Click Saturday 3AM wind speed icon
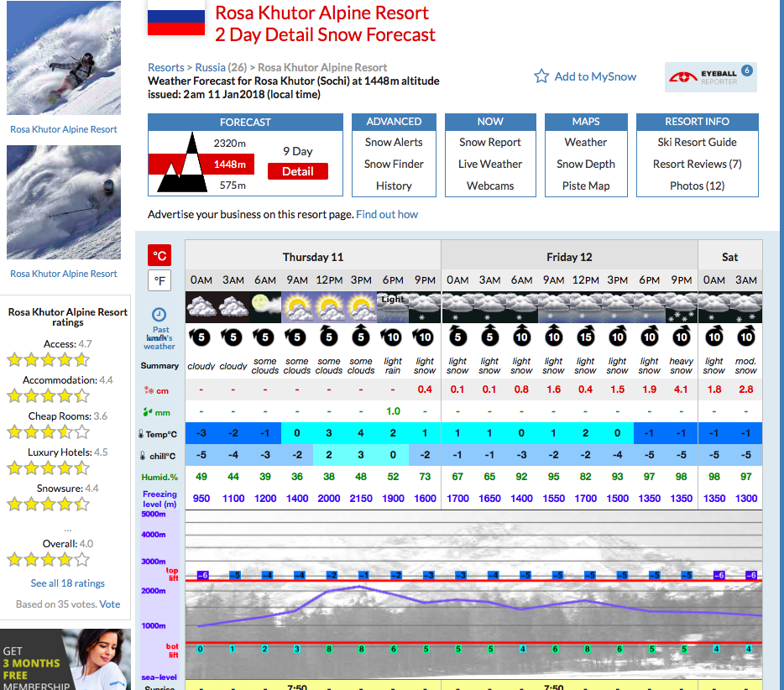The image size is (784, 690). pyautogui.click(x=746, y=337)
